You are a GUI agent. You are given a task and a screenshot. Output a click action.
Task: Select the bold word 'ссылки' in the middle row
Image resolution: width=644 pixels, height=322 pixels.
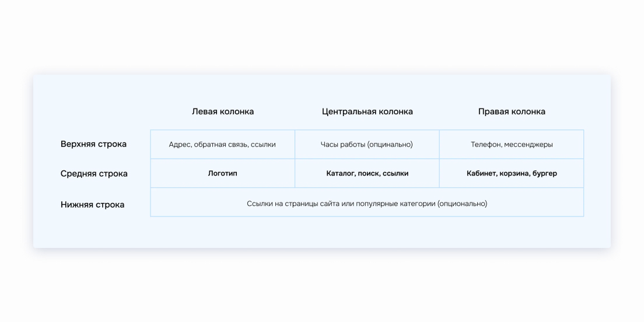pos(395,173)
